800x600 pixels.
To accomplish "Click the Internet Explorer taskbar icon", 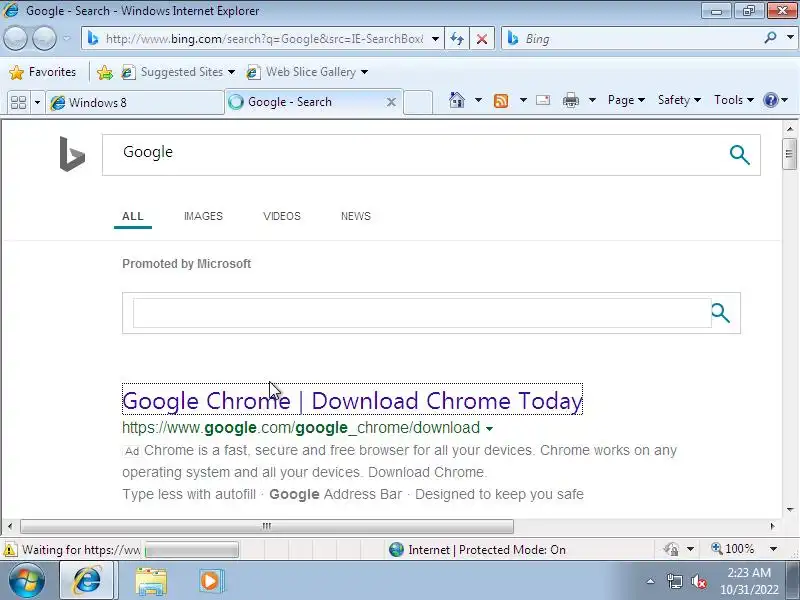I will point(87,581).
